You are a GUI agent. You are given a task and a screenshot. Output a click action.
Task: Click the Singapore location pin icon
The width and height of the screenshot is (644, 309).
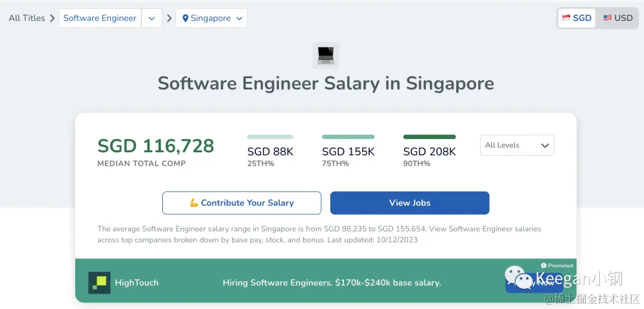point(185,18)
